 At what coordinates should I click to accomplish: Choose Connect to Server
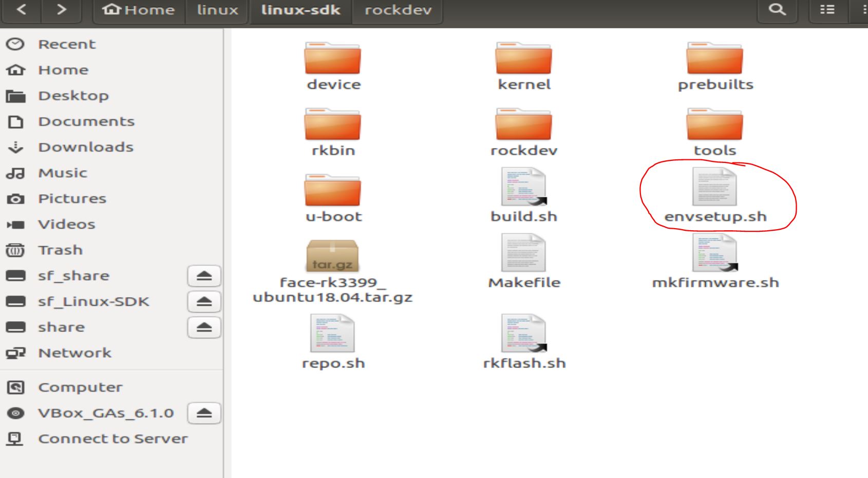pyautogui.click(x=112, y=438)
